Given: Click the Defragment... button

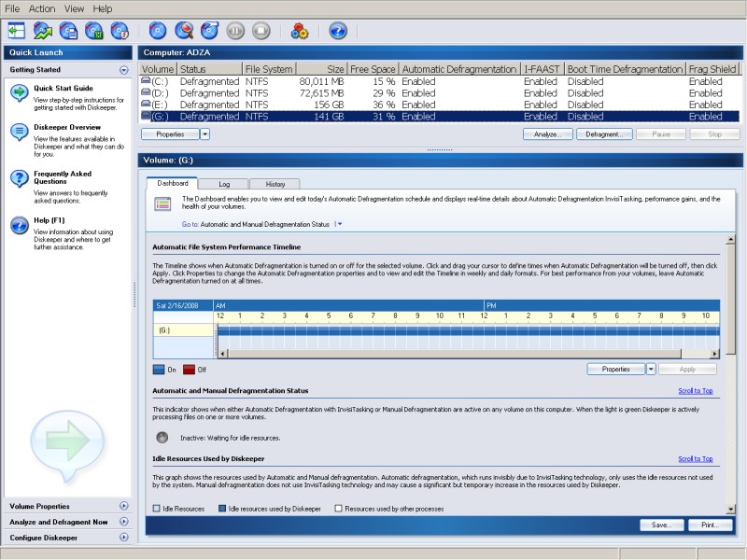Looking at the screenshot, I should click(604, 134).
